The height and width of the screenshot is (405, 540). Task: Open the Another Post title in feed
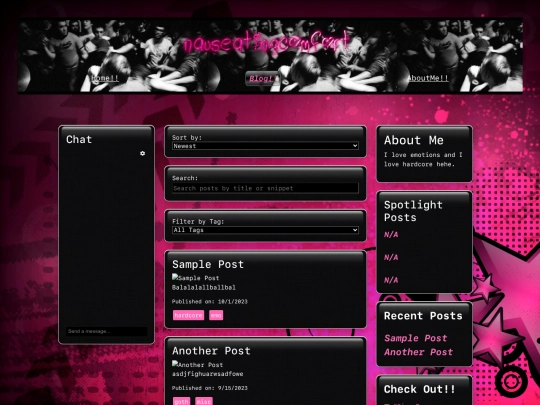tap(211, 351)
